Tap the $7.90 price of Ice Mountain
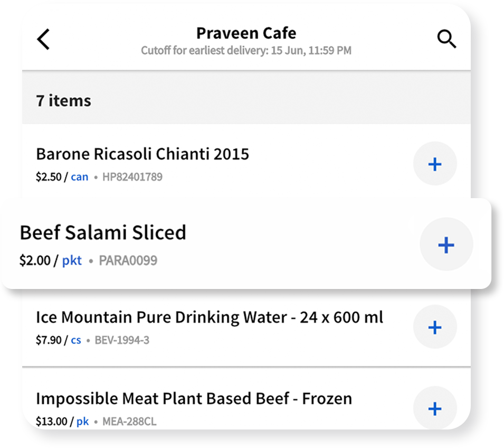The image size is (504, 448). 49,340
